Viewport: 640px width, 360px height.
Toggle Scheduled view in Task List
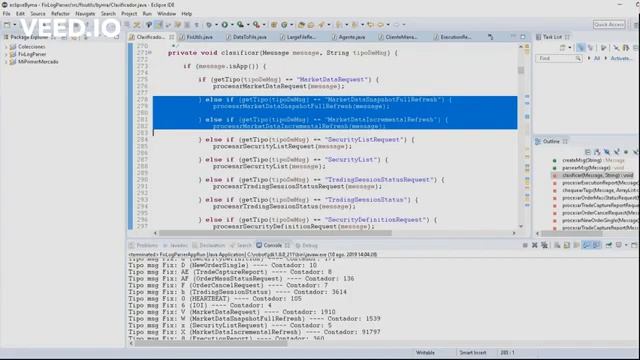point(590,48)
